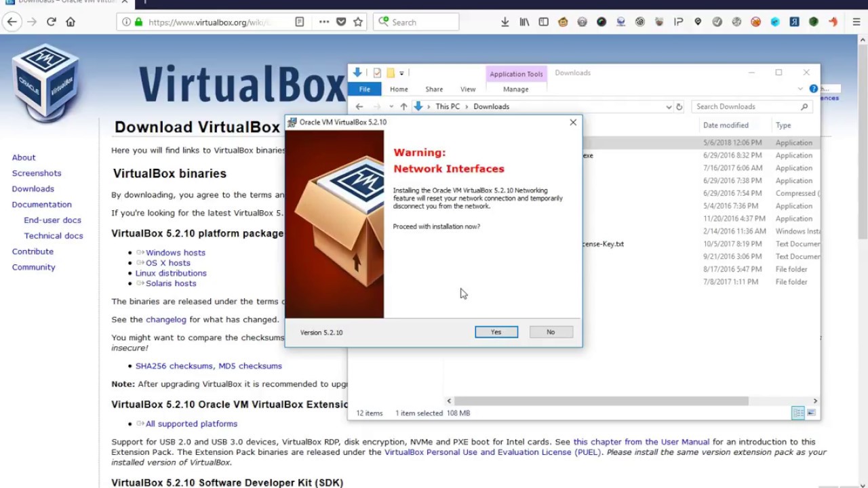Click Linux distributions link

171,272
